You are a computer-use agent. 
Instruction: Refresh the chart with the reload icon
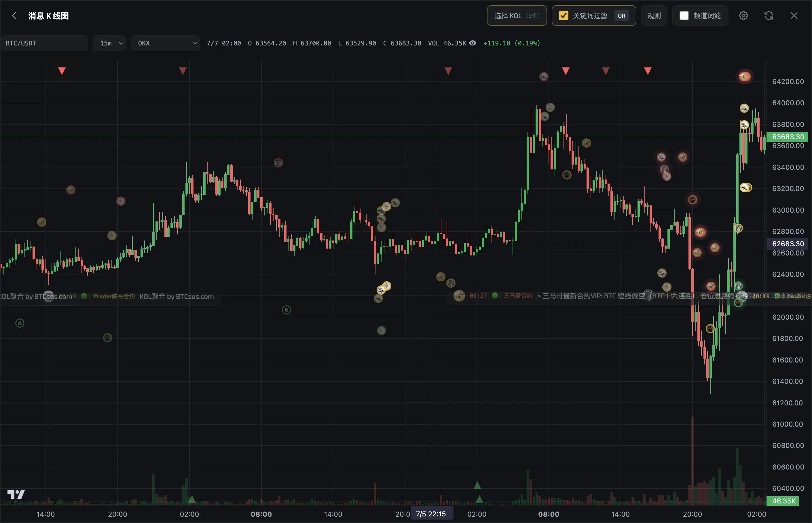[x=769, y=16]
